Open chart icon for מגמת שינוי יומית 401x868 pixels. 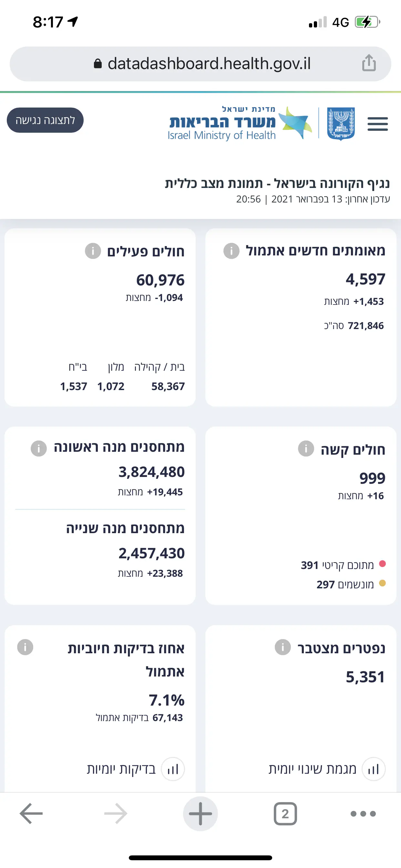click(373, 769)
